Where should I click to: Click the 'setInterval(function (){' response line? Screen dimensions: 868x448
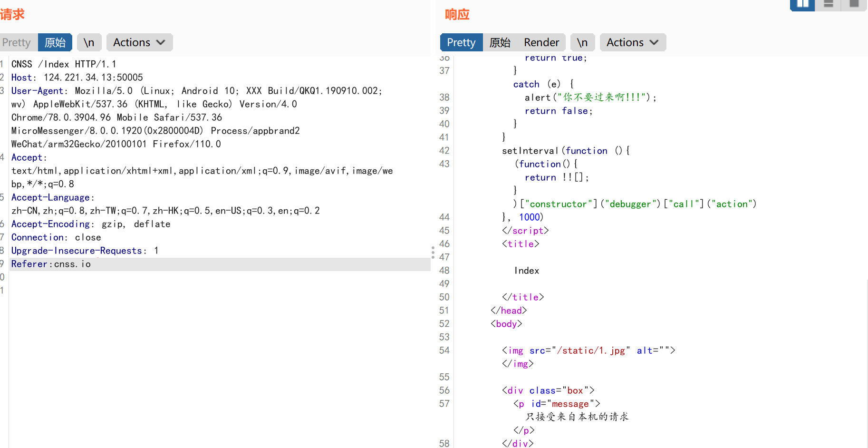coord(566,151)
